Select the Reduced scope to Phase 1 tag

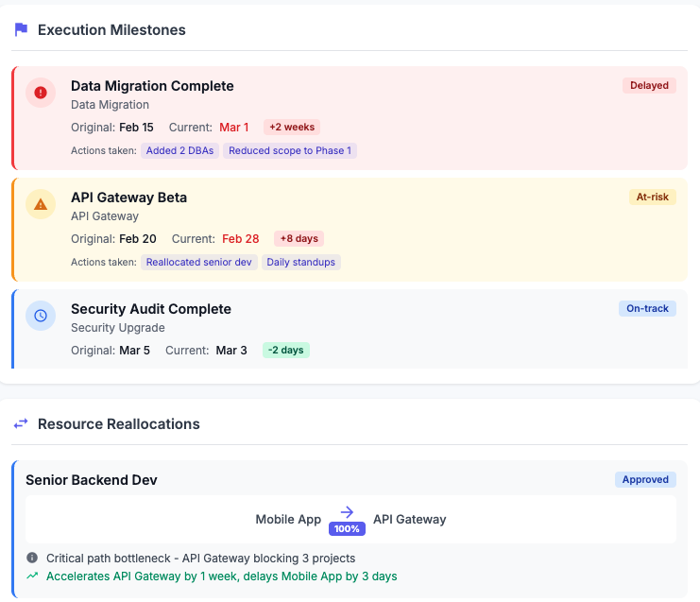point(290,150)
